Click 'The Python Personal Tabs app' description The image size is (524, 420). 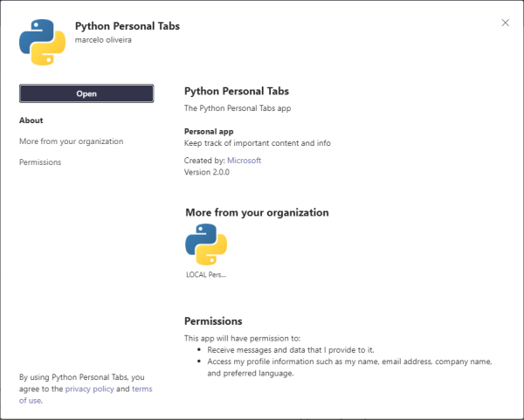click(238, 108)
